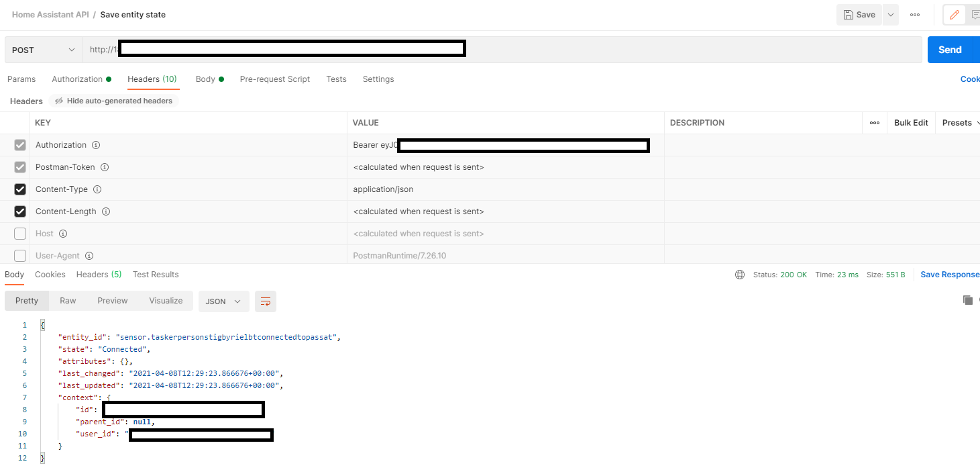Open the three-dots menu next to Save
This screenshot has height=476, width=980.
point(915,15)
